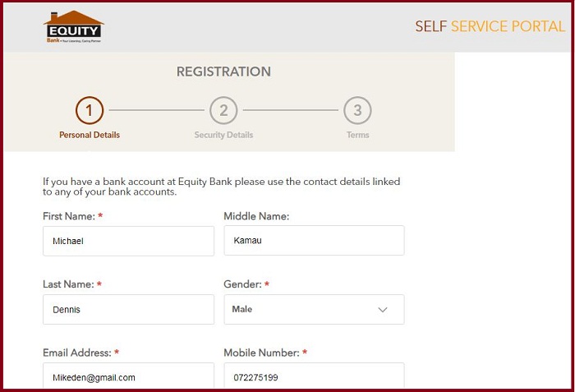Click the Mobile Number label
Viewport: 575px width, 392px height.
pyautogui.click(x=261, y=353)
